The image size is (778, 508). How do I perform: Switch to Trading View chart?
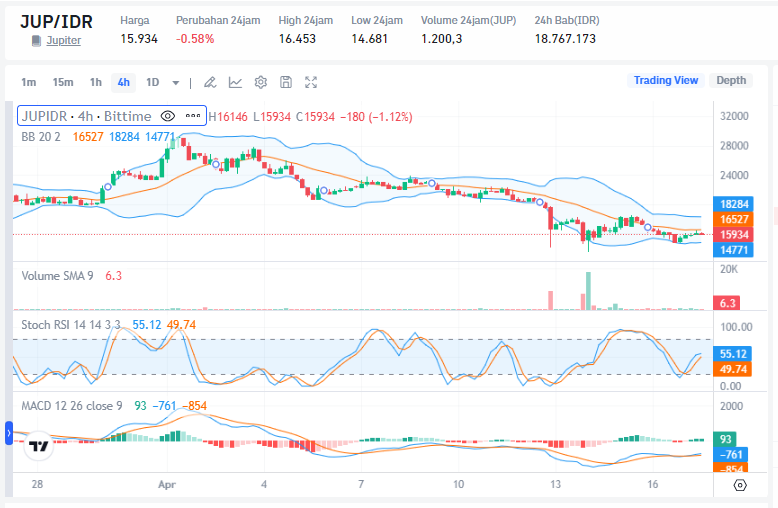click(x=666, y=80)
